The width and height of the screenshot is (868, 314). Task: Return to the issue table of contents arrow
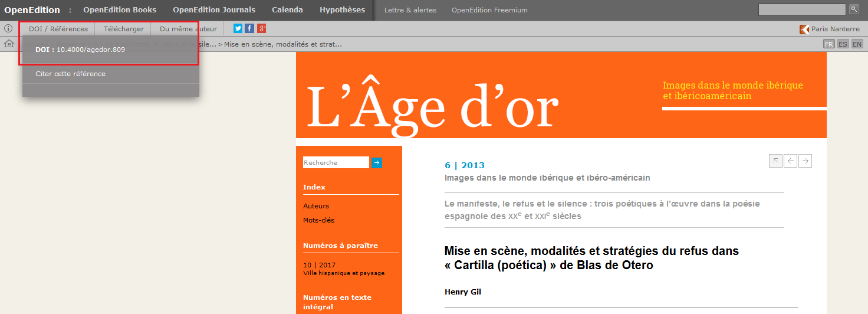point(775,161)
